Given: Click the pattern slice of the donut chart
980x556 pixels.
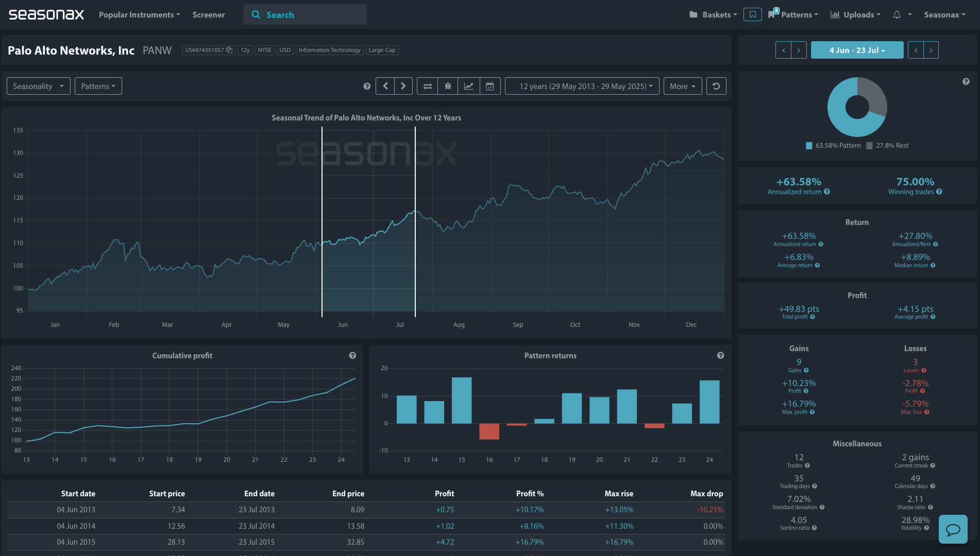Looking at the screenshot, I should pos(840,117).
